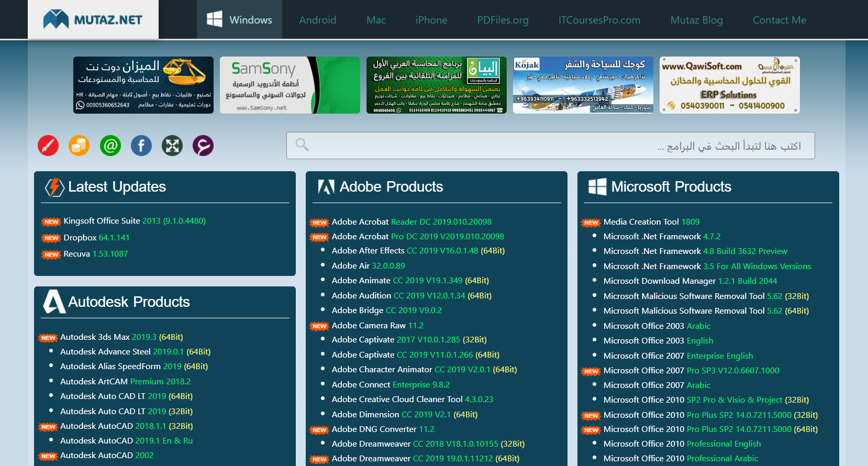The width and height of the screenshot is (868, 466).
Task: Switch to the Mac tab
Action: coord(376,20)
